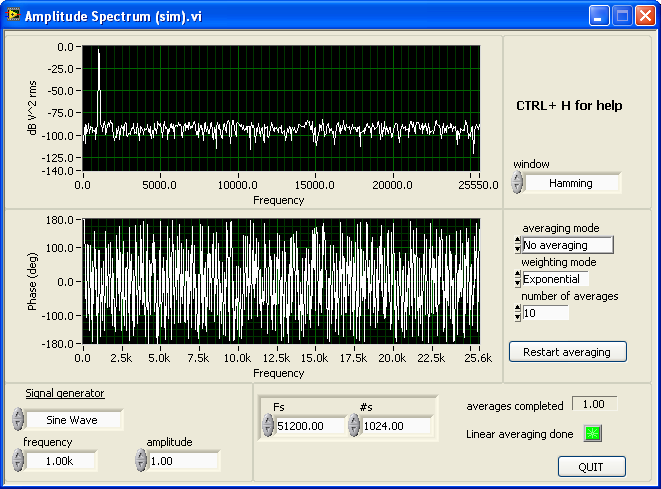Click the Phase (deg) graph plot area
This screenshot has height=489, width=661.
pyautogui.click(x=281, y=281)
